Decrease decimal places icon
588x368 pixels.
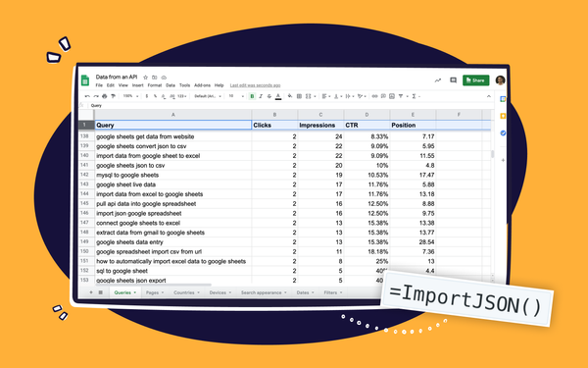coord(164,96)
